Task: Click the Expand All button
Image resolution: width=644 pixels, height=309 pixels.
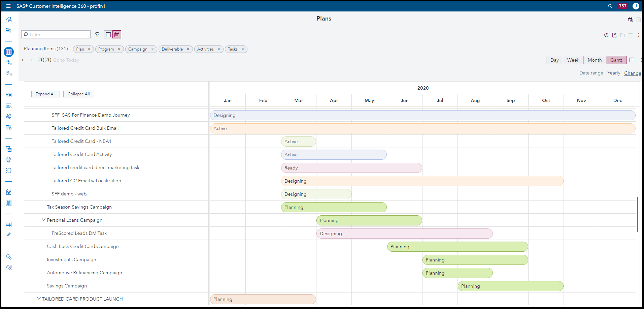Action: [x=45, y=94]
